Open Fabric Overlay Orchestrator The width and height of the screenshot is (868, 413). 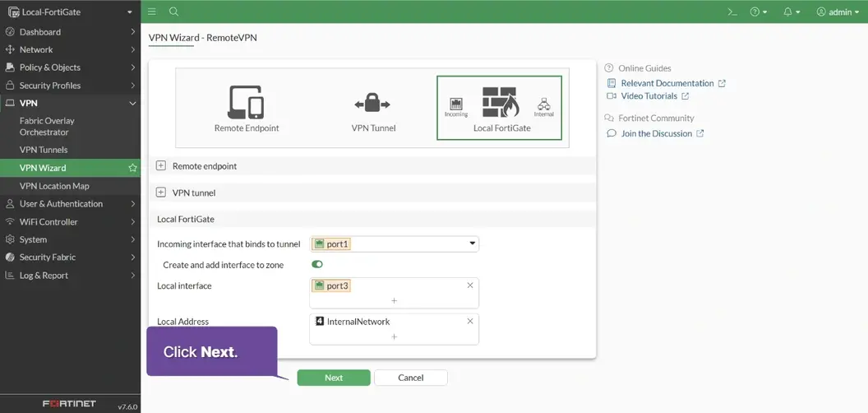47,127
